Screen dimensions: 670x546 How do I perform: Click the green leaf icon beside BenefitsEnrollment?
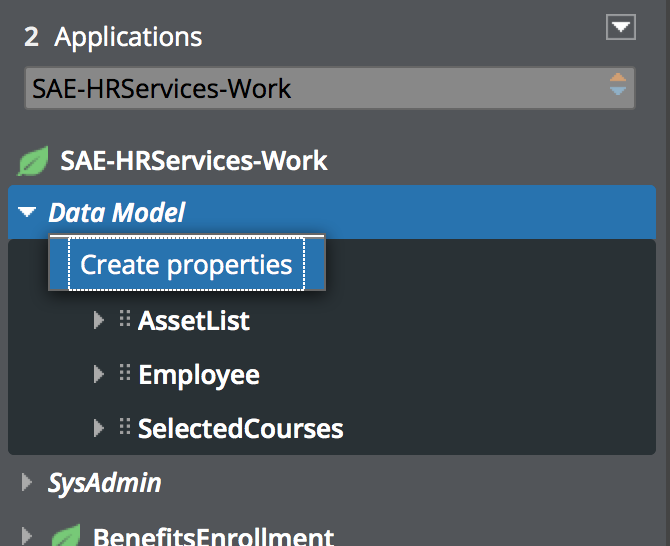[66, 535]
